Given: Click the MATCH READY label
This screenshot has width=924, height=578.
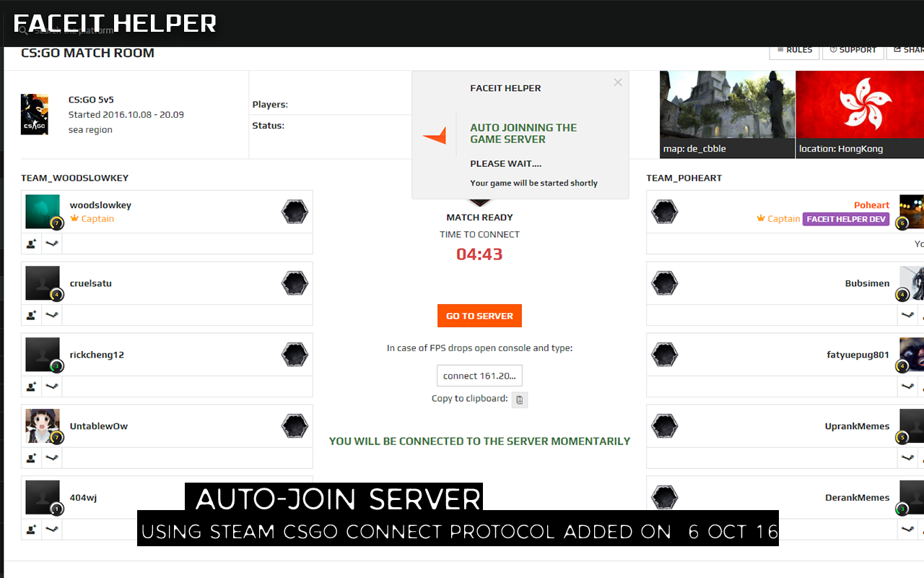Looking at the screenshot, I should point(479,217).
